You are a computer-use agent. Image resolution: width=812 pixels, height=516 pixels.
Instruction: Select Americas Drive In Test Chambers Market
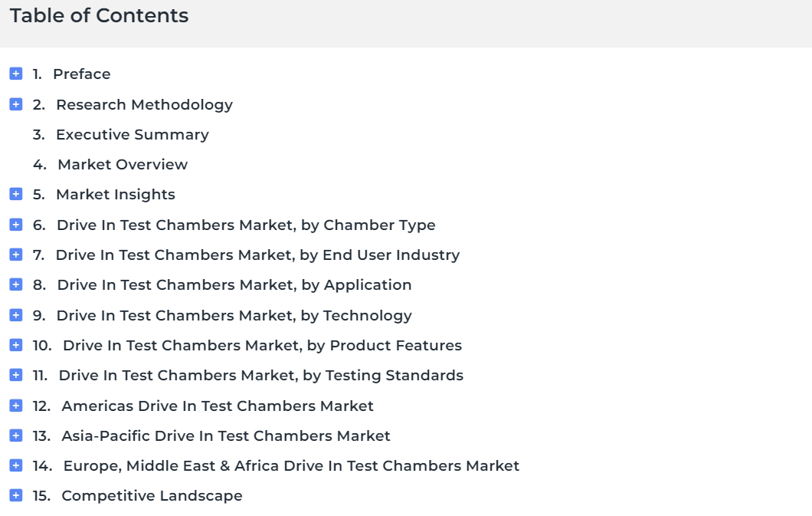[x=218, y=406]
